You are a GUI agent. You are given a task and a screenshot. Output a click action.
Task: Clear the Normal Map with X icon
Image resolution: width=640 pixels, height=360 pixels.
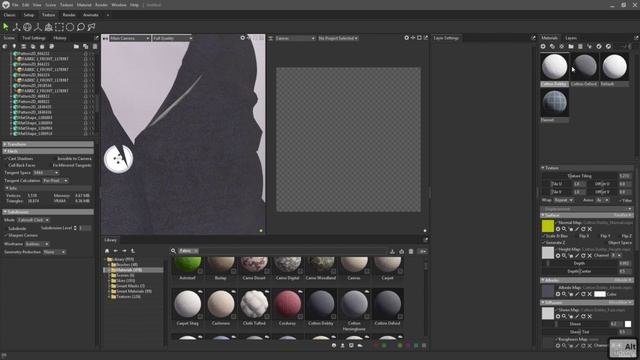[590, 229]
